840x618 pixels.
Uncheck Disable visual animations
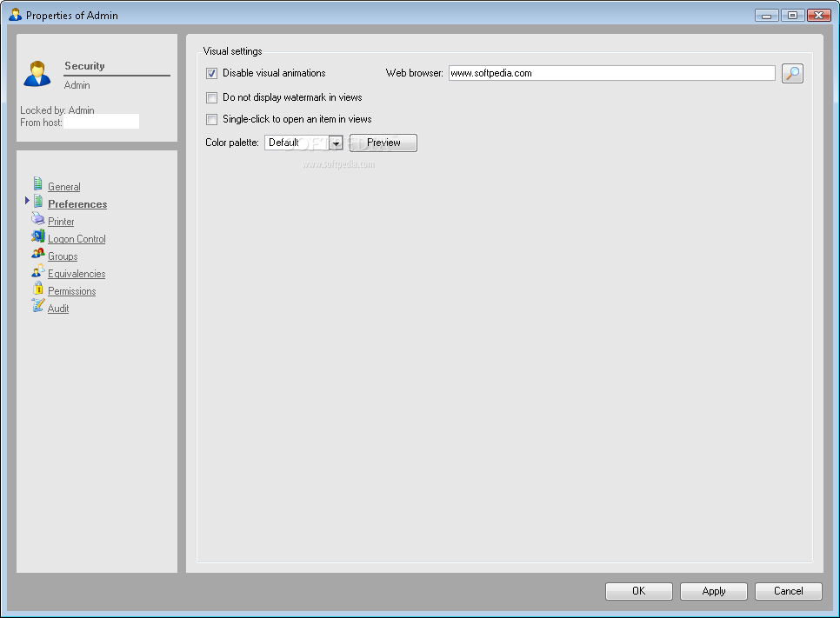tap(211, 73)
